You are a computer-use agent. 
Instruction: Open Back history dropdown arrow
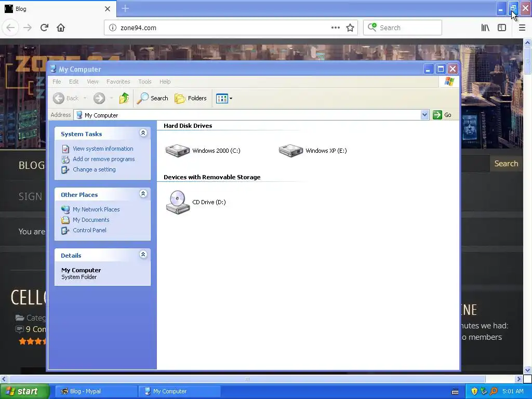coord(85,98)
